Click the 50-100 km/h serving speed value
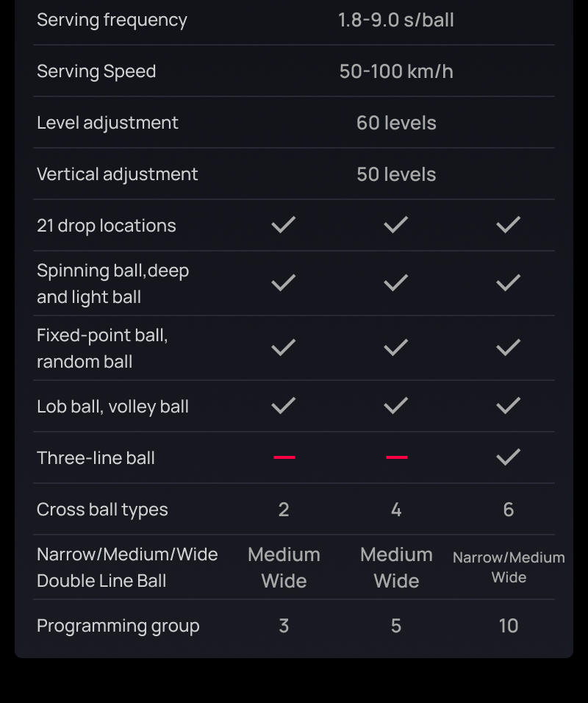 [396, 71]
